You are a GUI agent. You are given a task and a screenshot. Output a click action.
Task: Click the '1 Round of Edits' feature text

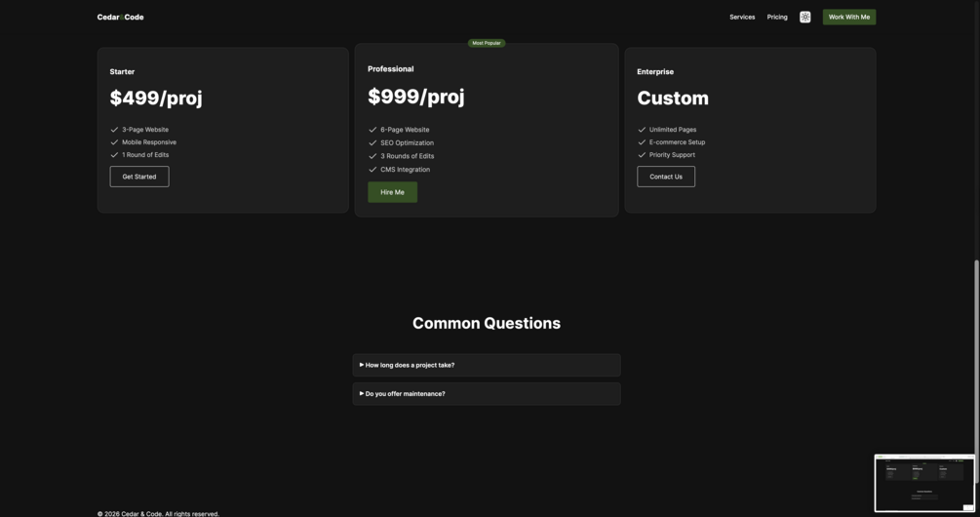(145, 154)
